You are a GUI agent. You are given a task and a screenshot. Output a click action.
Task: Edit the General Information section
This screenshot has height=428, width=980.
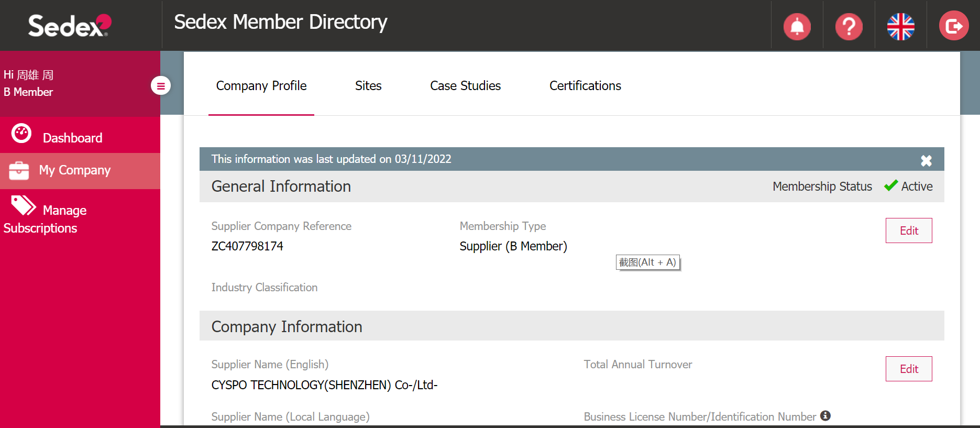point(909,231)
